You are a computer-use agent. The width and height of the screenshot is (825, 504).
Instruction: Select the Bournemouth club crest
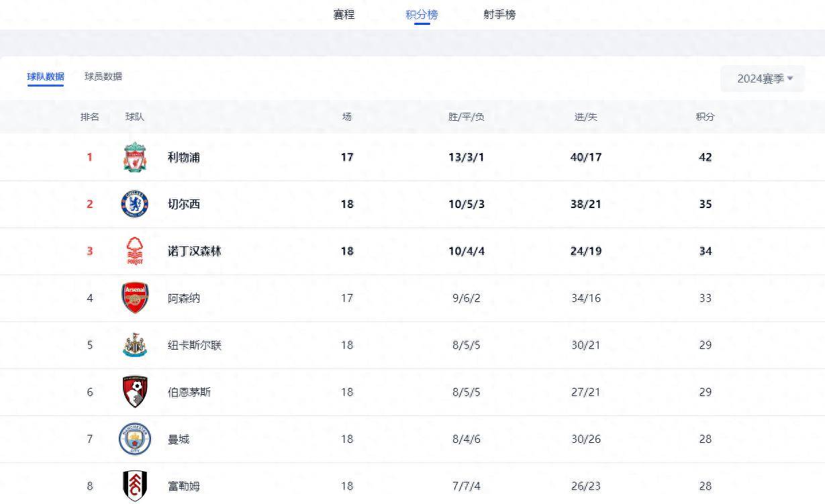135,392
